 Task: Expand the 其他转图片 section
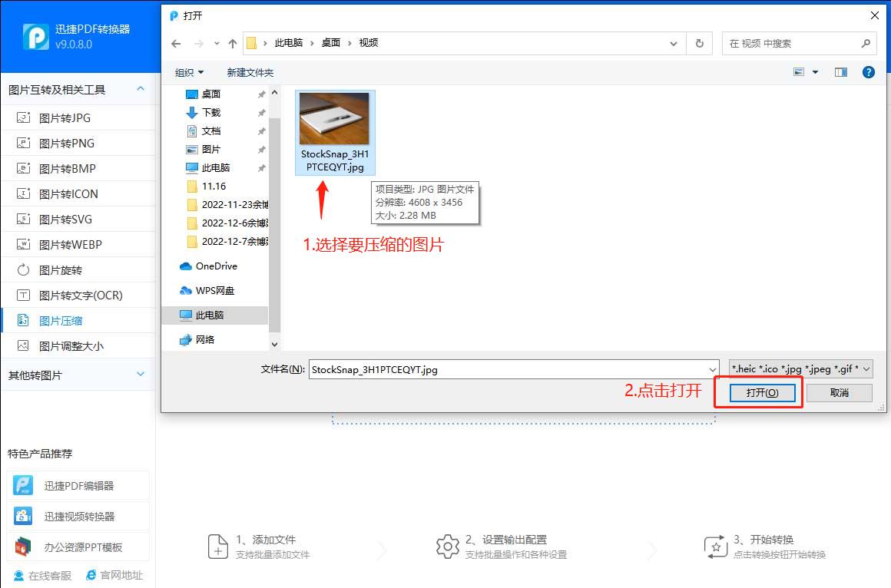141,375
